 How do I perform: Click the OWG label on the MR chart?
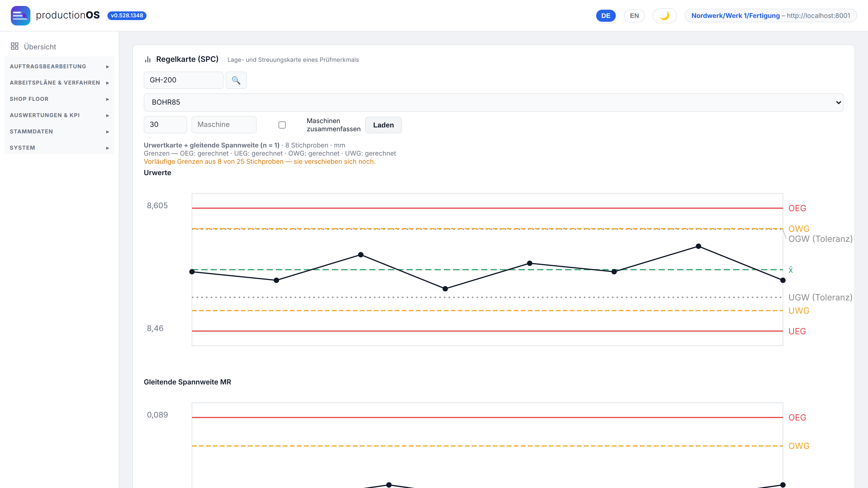pos(799,446)
